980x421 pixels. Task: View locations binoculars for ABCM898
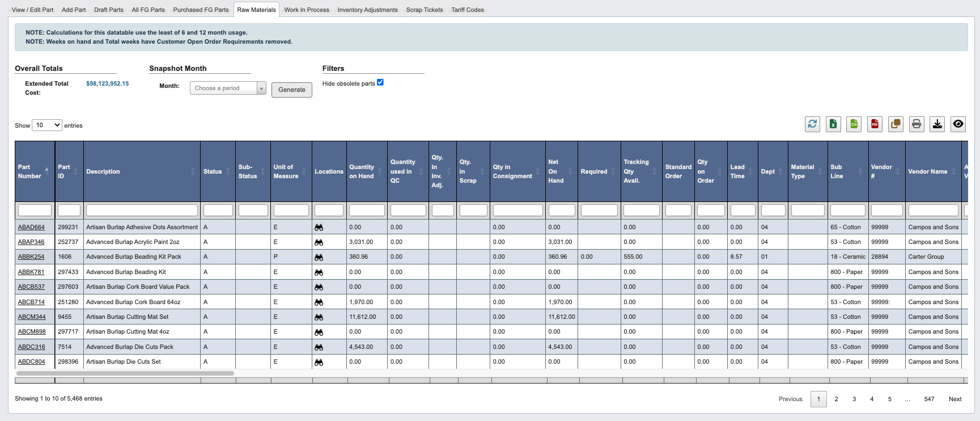click(319, 332)
